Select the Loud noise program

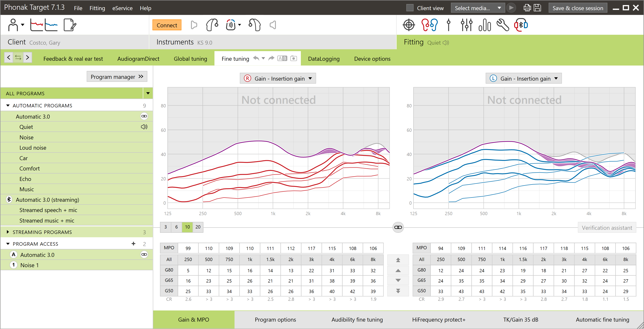[77, 148]
